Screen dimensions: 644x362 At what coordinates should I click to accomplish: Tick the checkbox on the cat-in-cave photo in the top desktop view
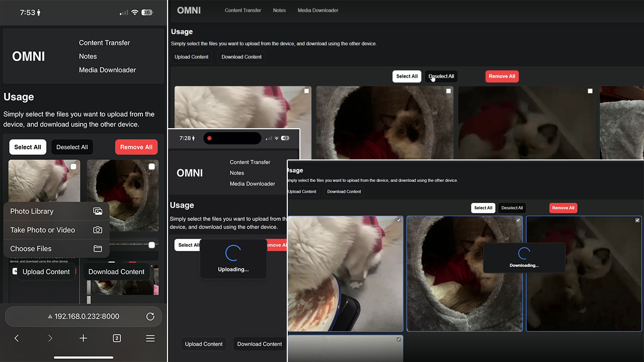(x=448, y=91)
